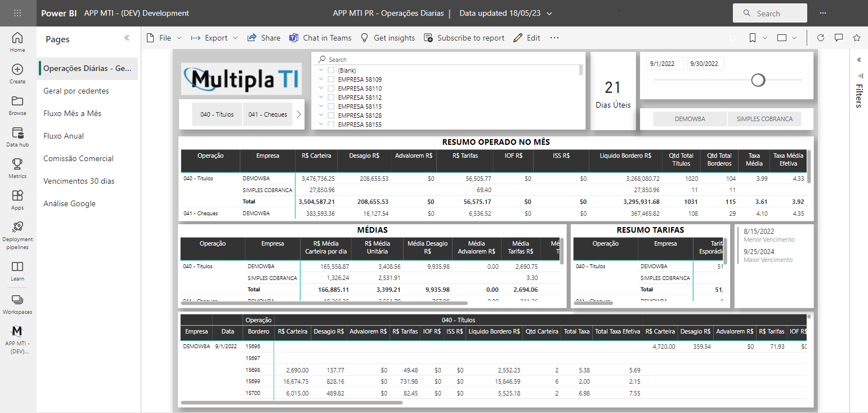This screenshot has height=413, width=868.
Task: Click Edit report button
Action: click(x=527, y=38)
